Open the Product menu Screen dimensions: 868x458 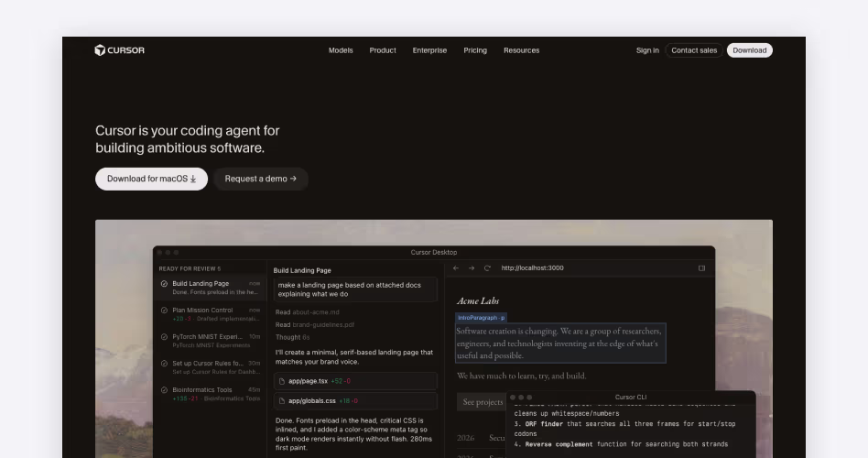[383, 50]
